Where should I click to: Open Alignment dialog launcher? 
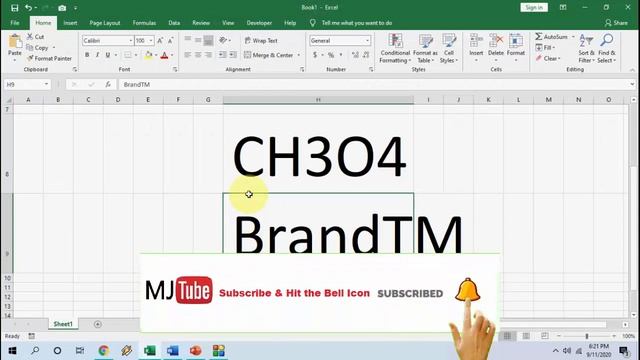pos(302,70)
